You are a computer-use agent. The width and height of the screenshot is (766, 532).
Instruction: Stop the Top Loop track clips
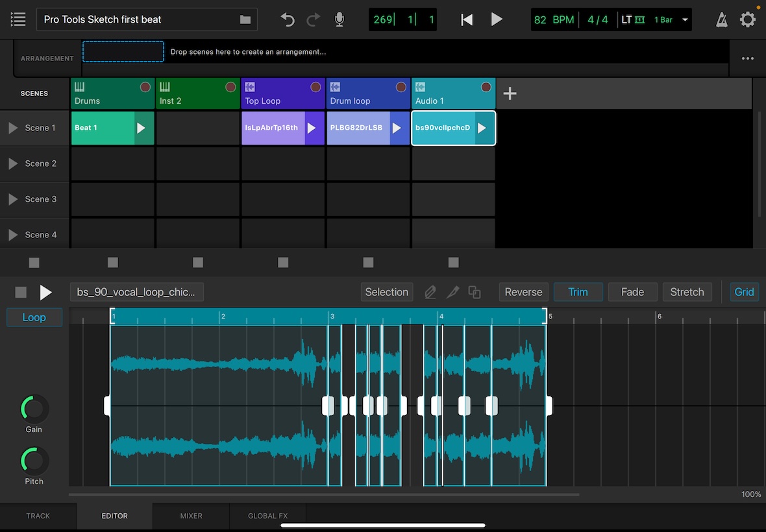(283, 263)
